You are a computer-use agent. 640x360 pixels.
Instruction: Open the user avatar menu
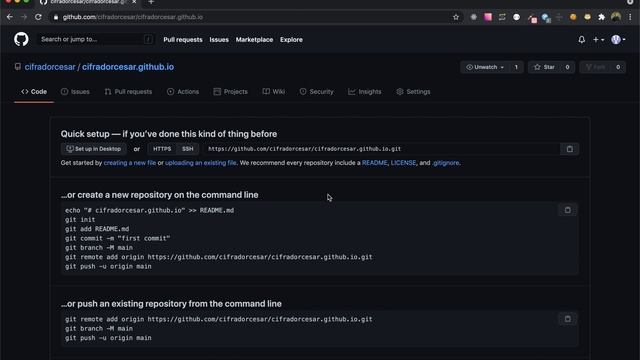[618, 40]
